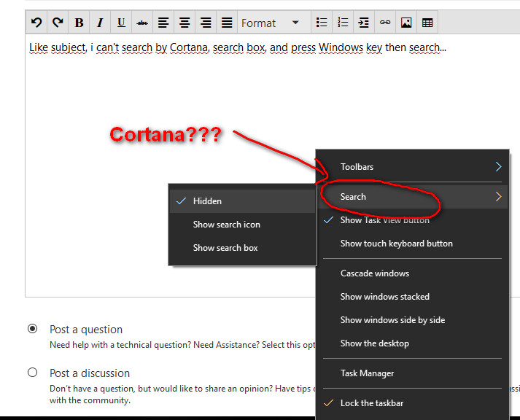This screenshot has width=520, height=420.
Task: Choose Show search icon option
Action: (242, 225)
